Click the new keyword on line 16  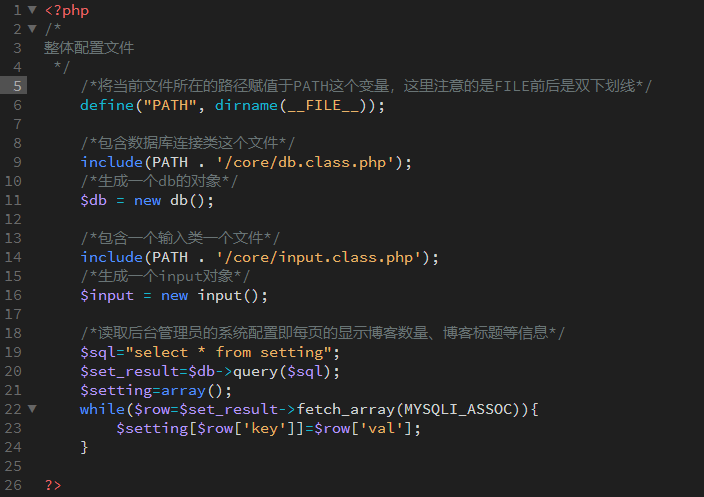tap(174, 296)
